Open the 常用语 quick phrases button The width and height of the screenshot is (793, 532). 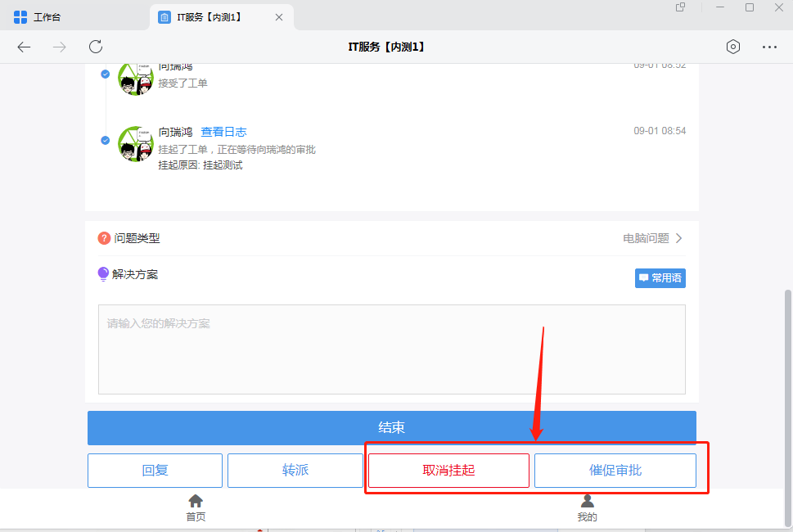pos(660,278)
